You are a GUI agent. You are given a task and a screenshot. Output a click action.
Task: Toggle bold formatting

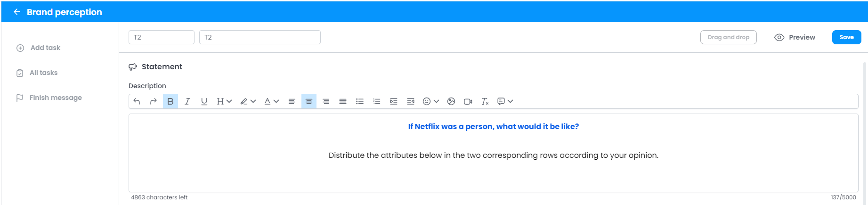170,101
